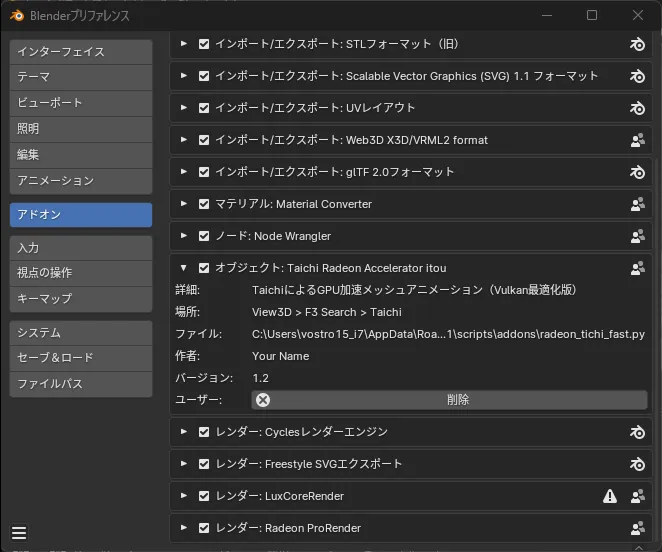Toggle Freestyle SVG export checkbox
Image resolution: width=662 pixels, height=552 pixels.
(204, 464)
